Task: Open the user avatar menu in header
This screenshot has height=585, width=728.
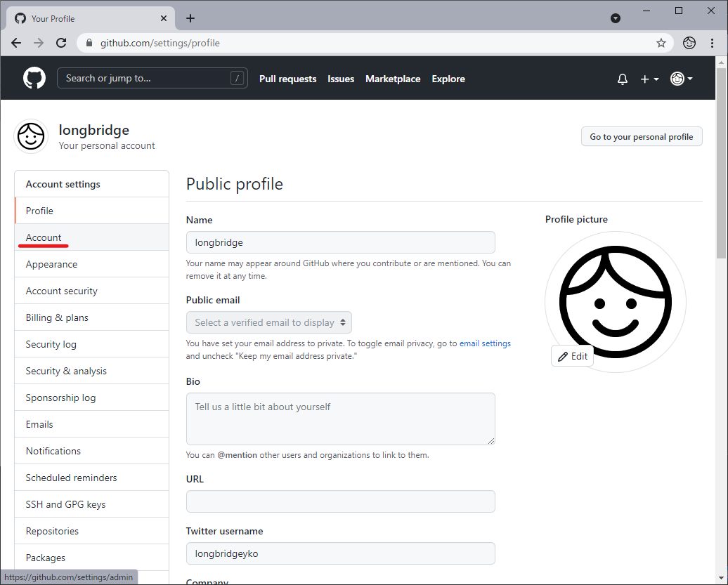Action: (x=681, y=79)
